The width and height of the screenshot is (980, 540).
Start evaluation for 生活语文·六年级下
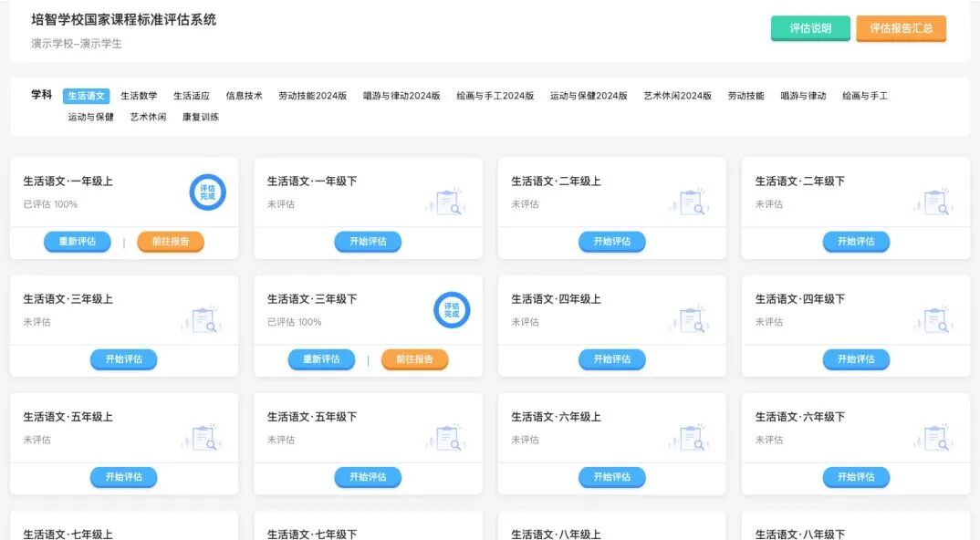pos(856,477)
